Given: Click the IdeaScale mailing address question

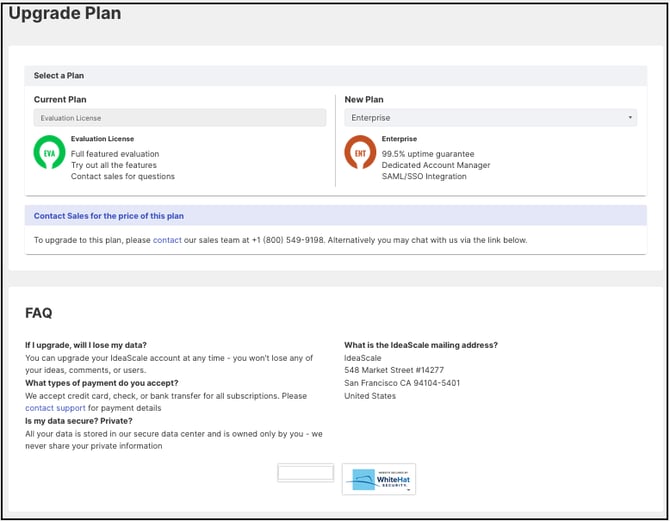Looking at the screenshot, I should pyautogui.click(x=421, y=346).
